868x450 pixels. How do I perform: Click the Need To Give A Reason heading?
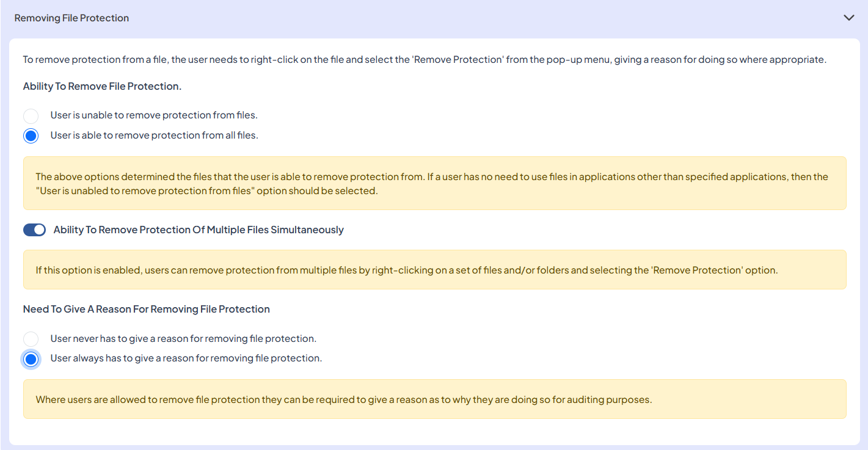[147, 309]
